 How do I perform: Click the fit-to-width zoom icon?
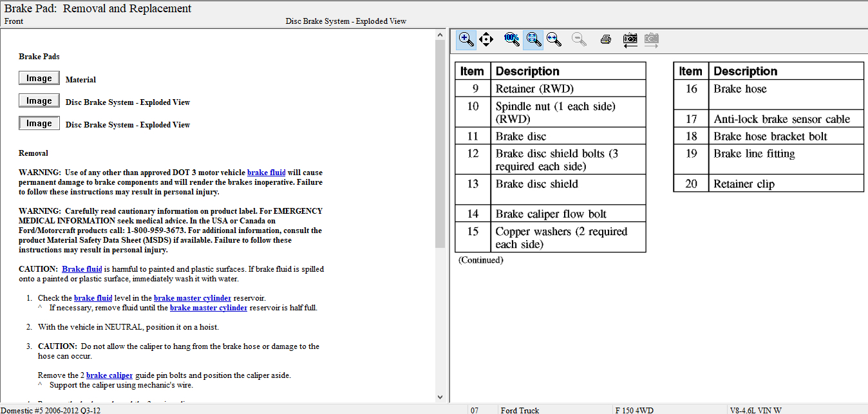click(x=554, y=39)
